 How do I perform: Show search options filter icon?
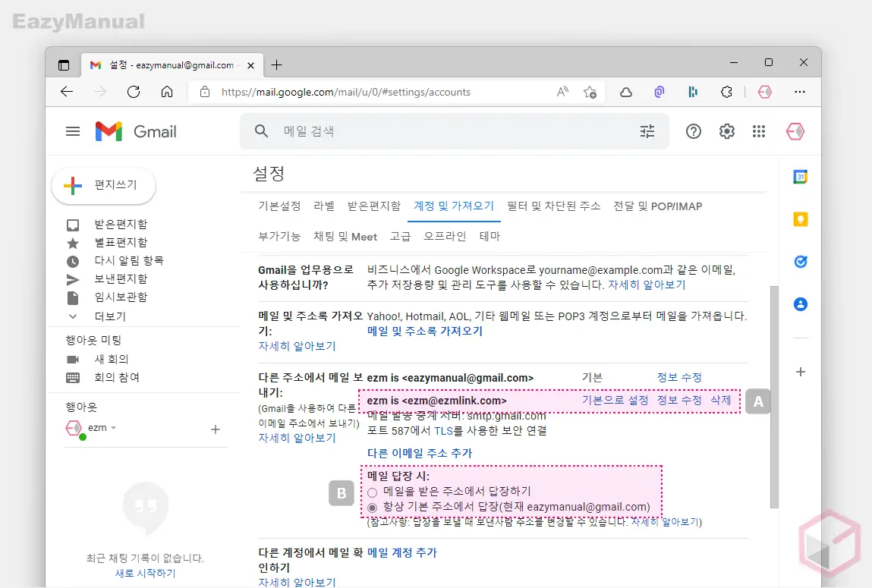click(647, 131)
